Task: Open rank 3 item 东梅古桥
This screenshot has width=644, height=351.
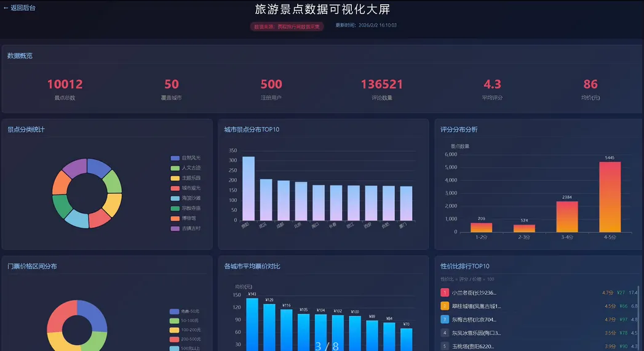Action: pyautogui.click(x=538, y=320)
